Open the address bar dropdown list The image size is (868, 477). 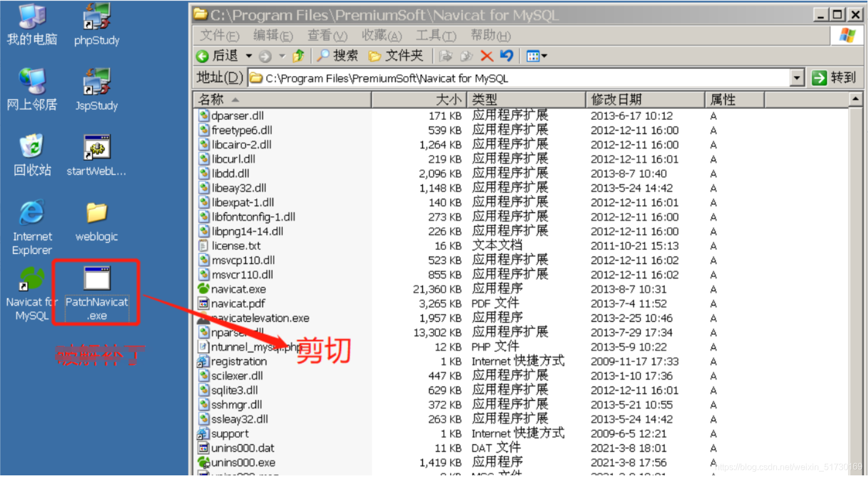tap(797, 78)
